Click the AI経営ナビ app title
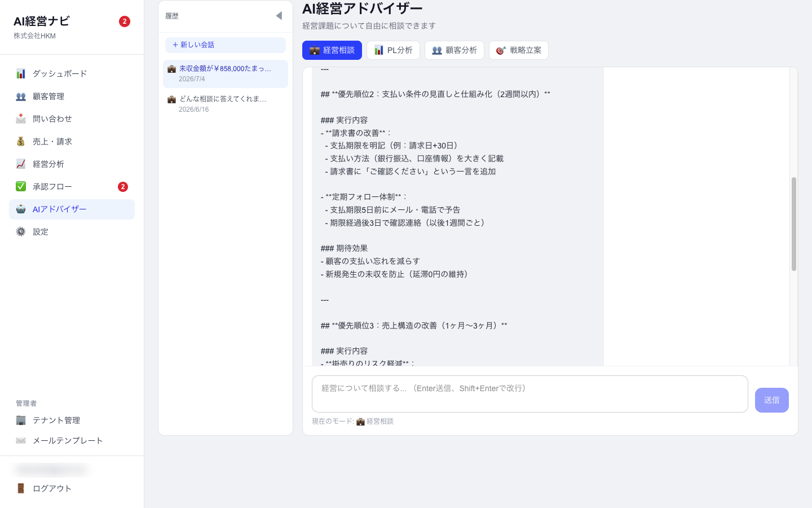 click(x=42, y=21)
